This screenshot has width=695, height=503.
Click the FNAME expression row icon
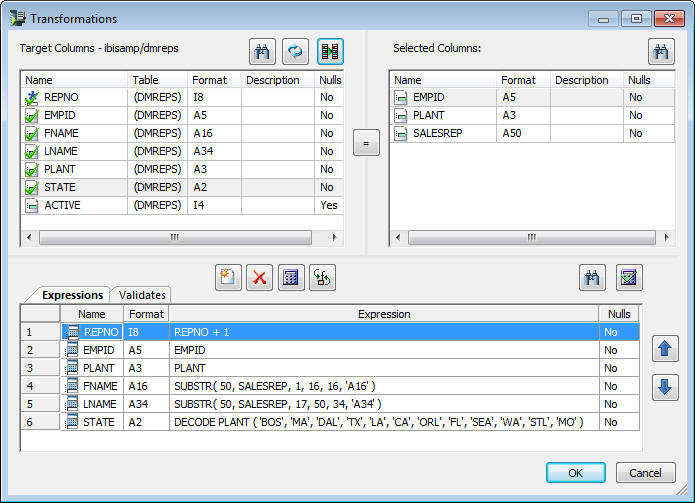72,386
